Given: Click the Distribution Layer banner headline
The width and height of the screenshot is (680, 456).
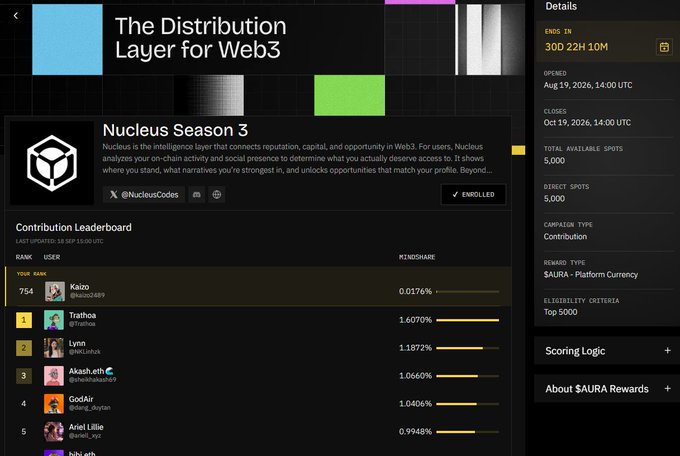Looking at the screenshot, I should tap(200, 38).
